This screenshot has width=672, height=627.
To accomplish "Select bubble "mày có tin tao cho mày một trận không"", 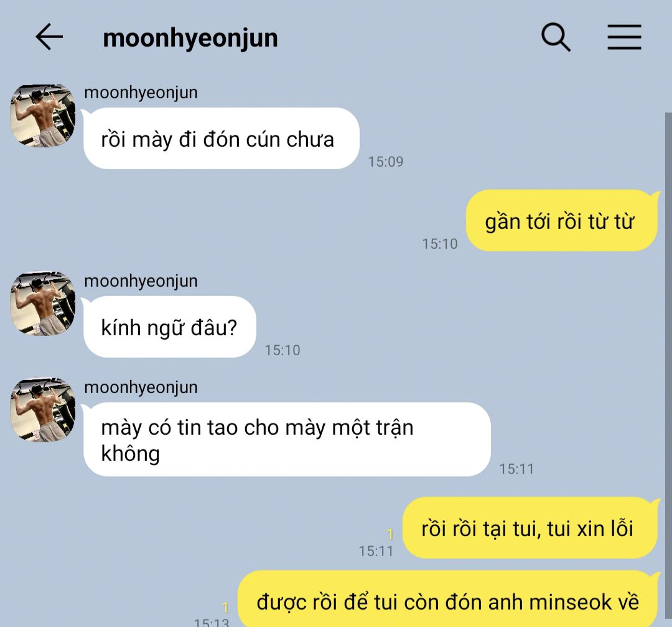I will [x=287, y=440].
